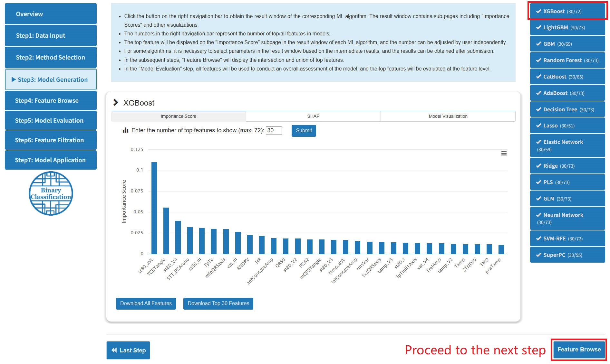Click the double-arrow icon on Last Step
The height and width of the screenshot is (364, 610).
pos(114,350)
